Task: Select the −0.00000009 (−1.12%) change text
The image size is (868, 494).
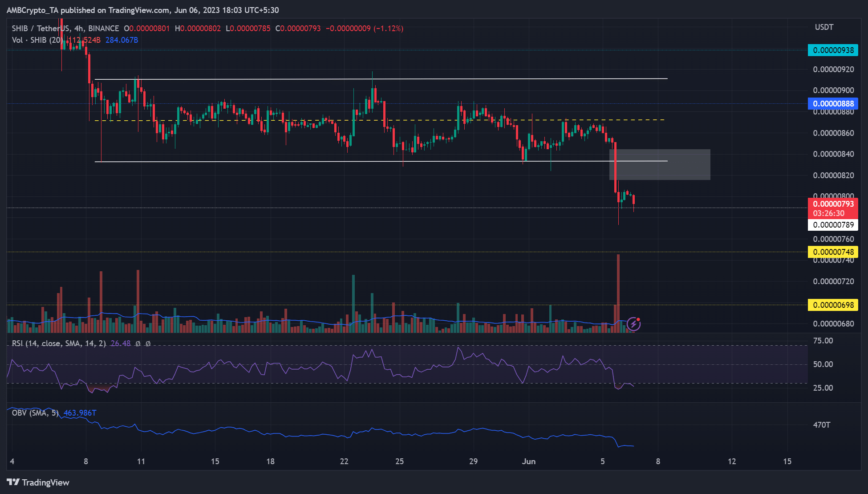Action: coord(365,29)
